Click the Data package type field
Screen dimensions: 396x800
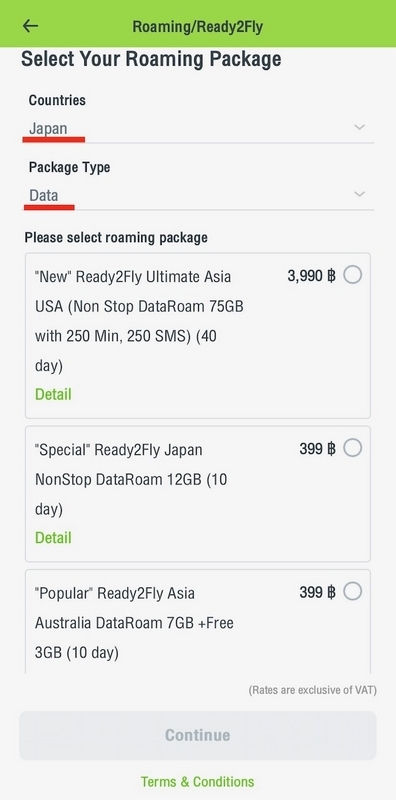click(x=199, y=195)
